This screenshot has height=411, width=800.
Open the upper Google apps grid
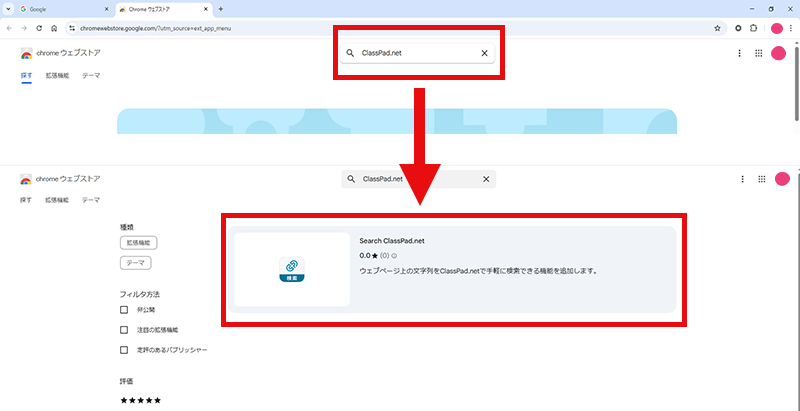[x=758, y=53]
